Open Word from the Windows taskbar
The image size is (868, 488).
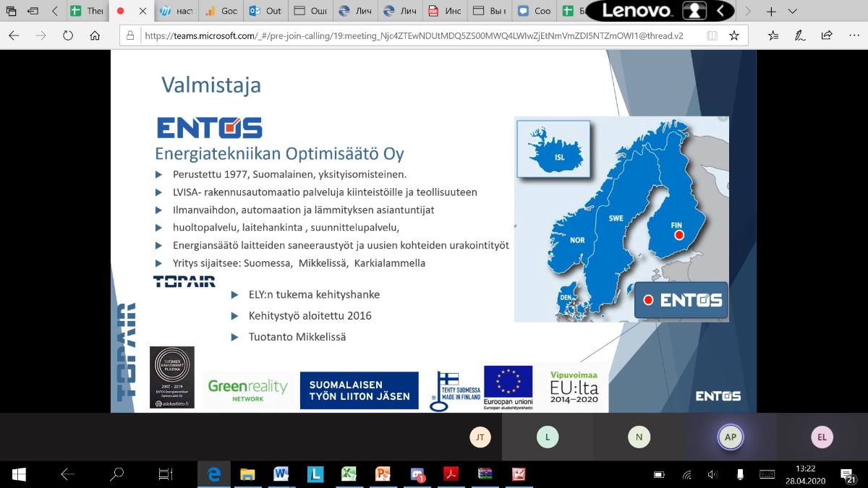pos(281,474)
